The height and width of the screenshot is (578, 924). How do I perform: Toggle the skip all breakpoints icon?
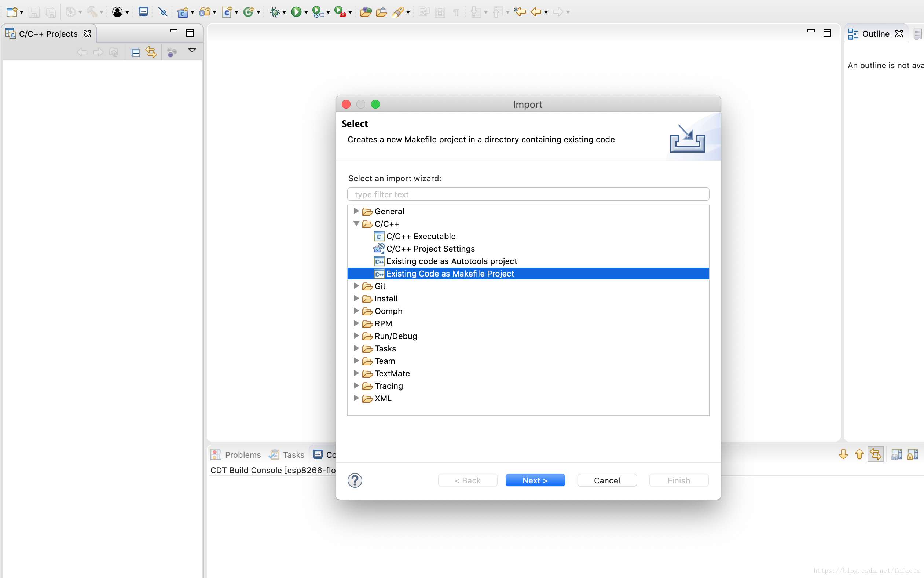pyautogui.click(x=163, y=12)
